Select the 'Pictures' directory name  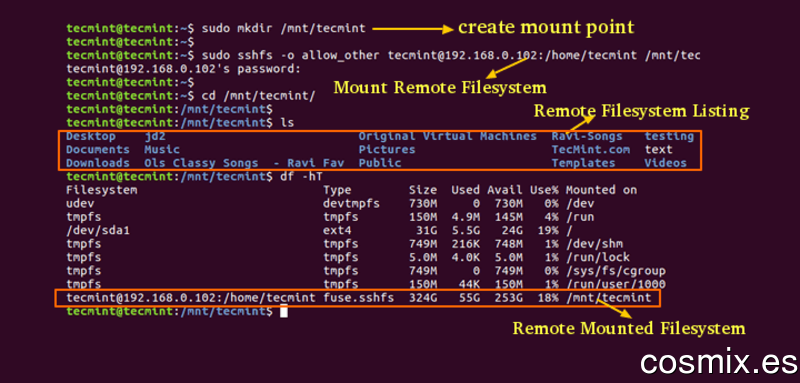pos(387,149)
